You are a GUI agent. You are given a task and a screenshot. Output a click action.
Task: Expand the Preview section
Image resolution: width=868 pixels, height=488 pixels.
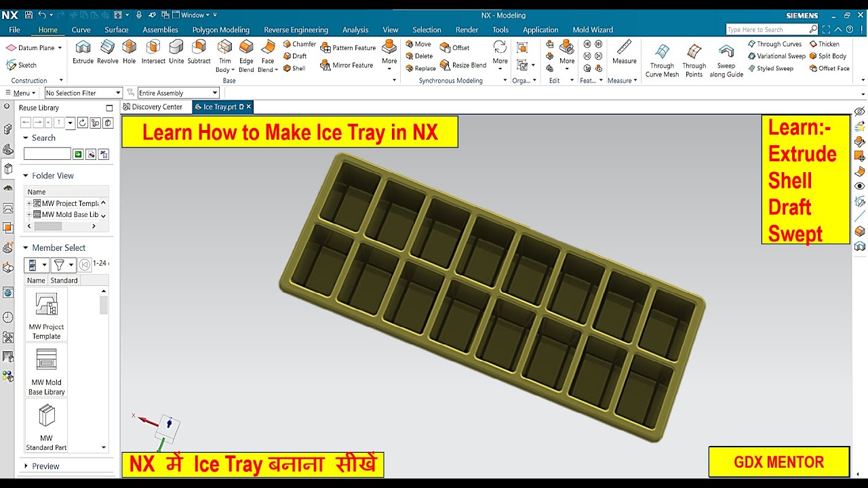(x=26, y=466)
